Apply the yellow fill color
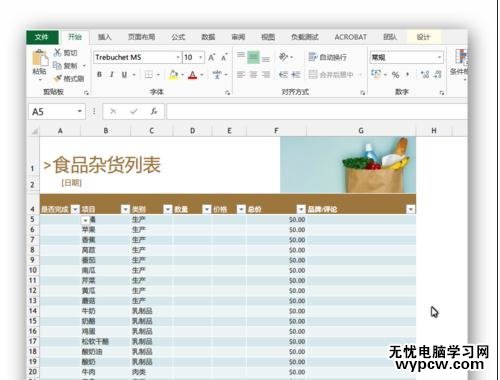 pyautogui.click(x=173, y=75)
